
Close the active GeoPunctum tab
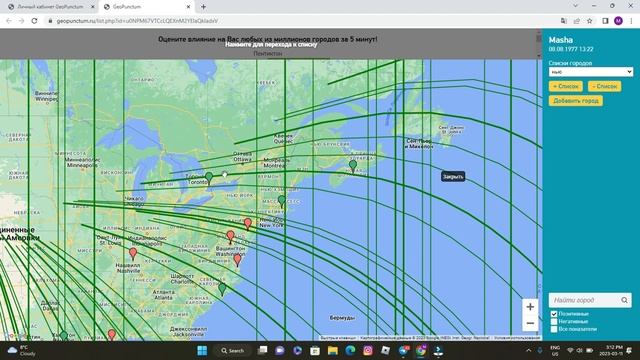click(188, 7)
